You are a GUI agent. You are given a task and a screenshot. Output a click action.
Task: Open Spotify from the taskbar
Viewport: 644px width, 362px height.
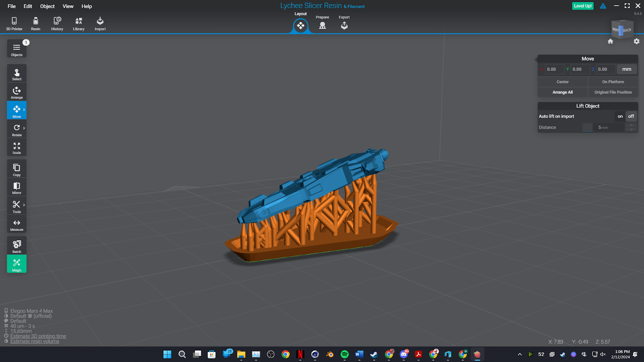click(345, 354)
